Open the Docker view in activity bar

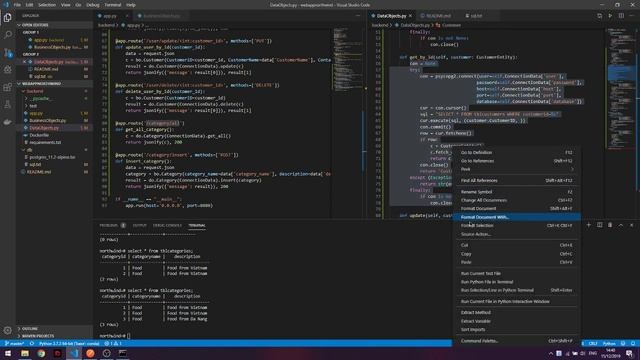pos(7,122)
